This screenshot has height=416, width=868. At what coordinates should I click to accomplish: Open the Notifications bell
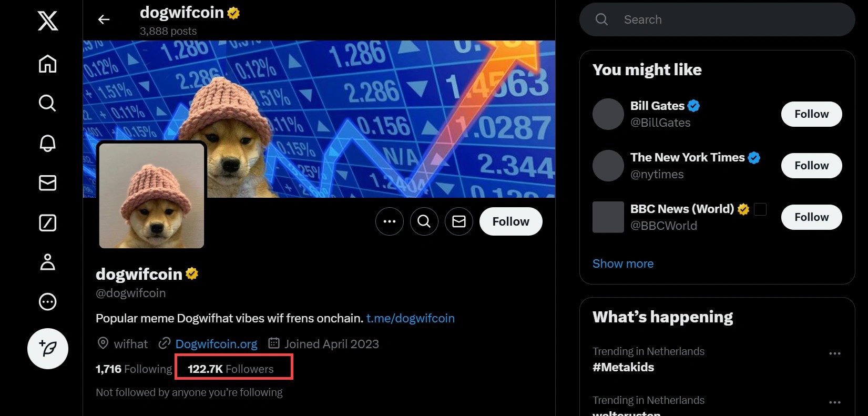click(48, 143)
